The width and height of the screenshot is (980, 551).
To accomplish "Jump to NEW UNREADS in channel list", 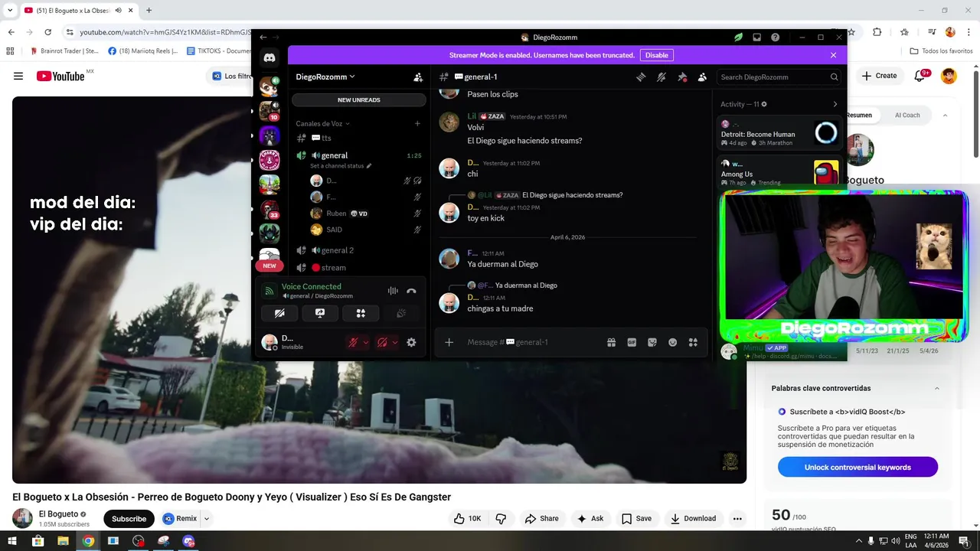I will point(358,99).
